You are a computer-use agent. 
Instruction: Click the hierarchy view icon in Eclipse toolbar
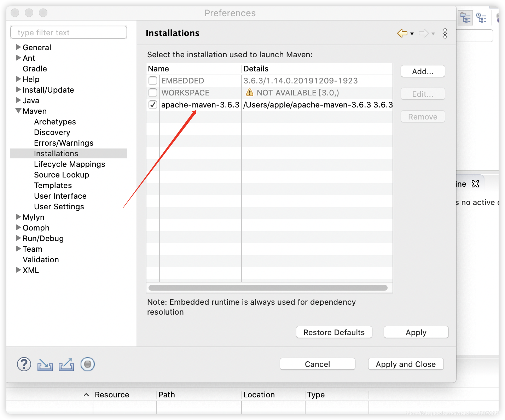pos(465,18)
